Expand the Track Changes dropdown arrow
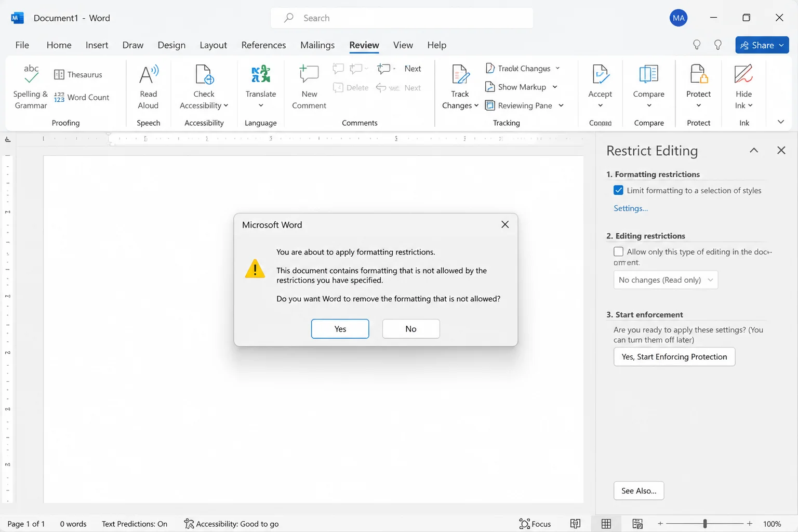 476,105
